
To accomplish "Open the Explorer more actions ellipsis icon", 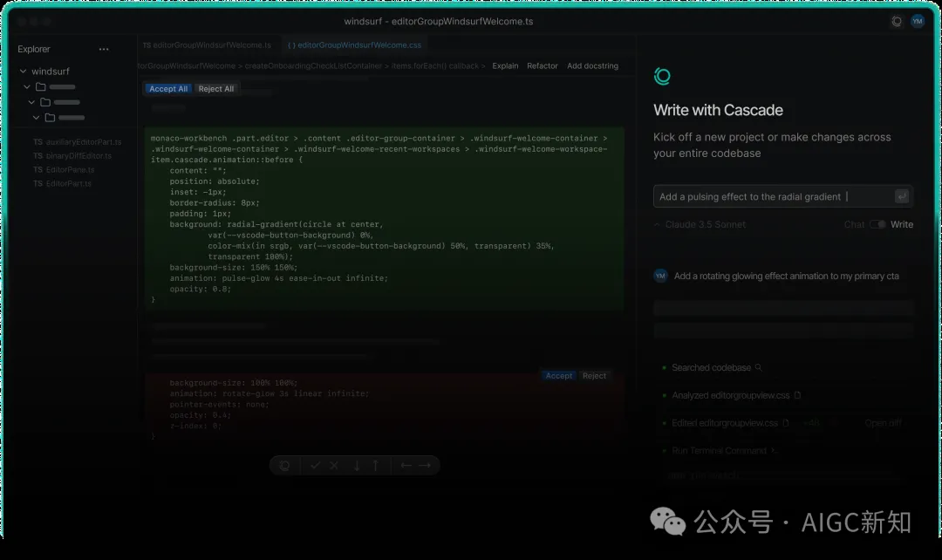I will point(104,49).
